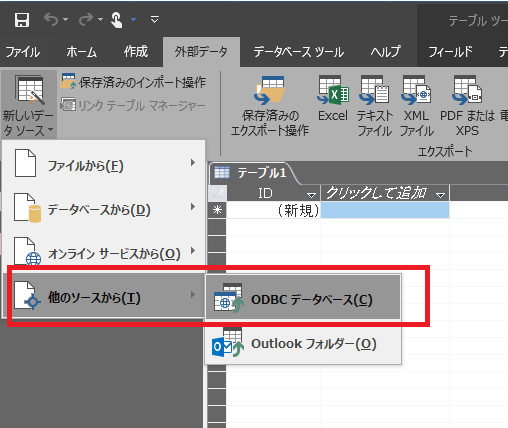Switch to the フィールド tab

451,52
